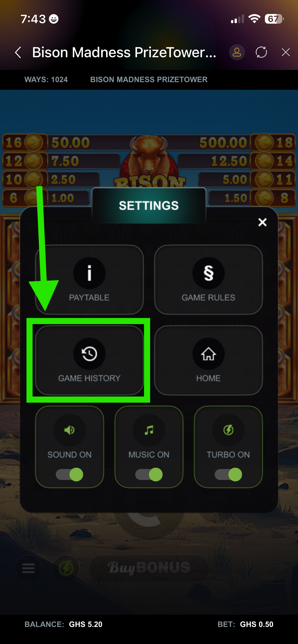Tap the SETTINGS title tab
Viewport: 298px width, 644px height.
click(x=149, y=206)
